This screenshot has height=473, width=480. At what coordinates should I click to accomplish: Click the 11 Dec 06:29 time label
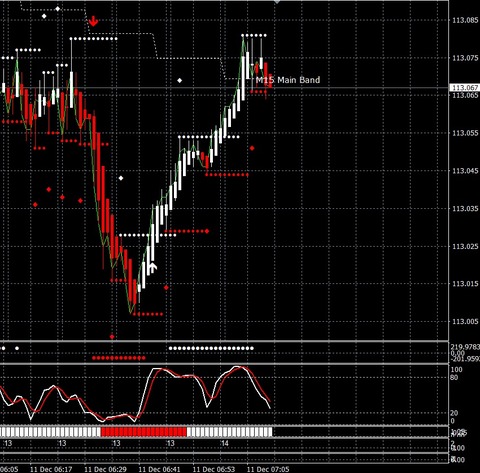point(105,469)
